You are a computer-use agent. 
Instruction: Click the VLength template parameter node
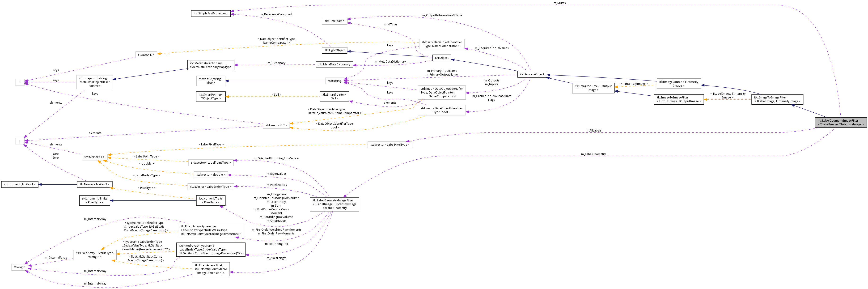[x=20, y=268]
